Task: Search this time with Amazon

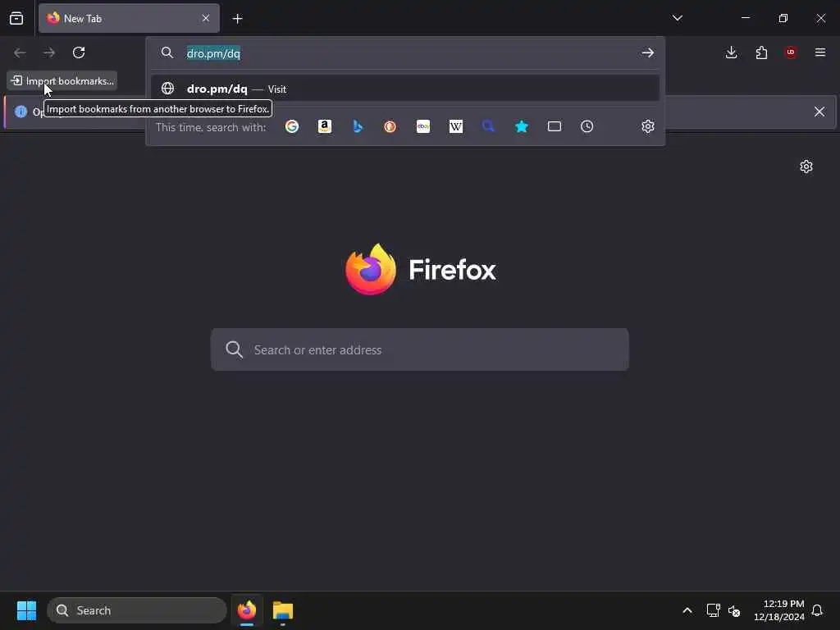Action: click(325, 126)
